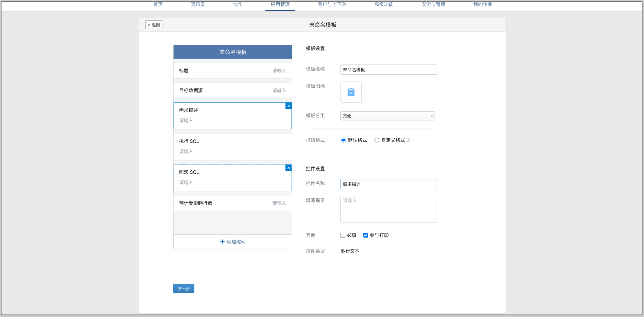The width and height of the screenshot is (644, 317).
Task: Switch to the 通讯录 tab
Action: (x=198, y=5)
